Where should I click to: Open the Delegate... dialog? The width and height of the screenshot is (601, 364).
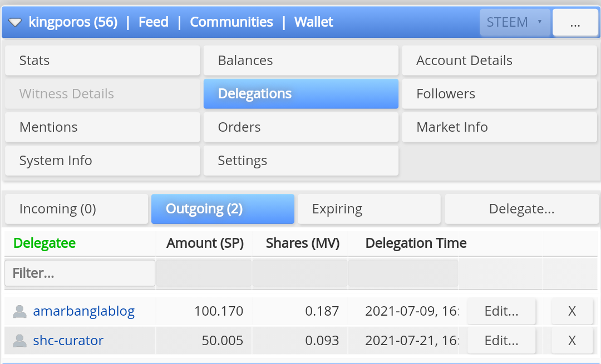(521, 209)
